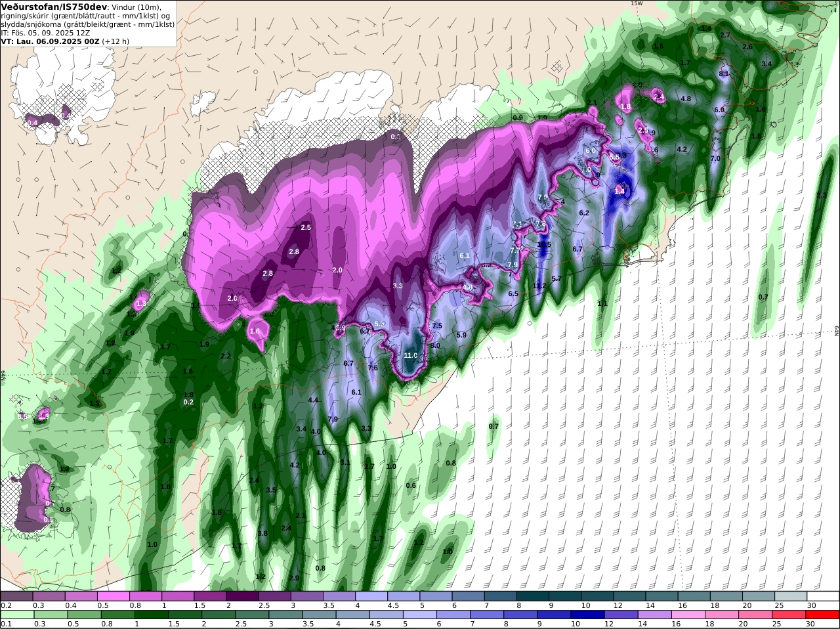Click the 'Vindur (10m)' caption text
The width and height of the screenshot is (840, 629).
[x=136, y=7]
